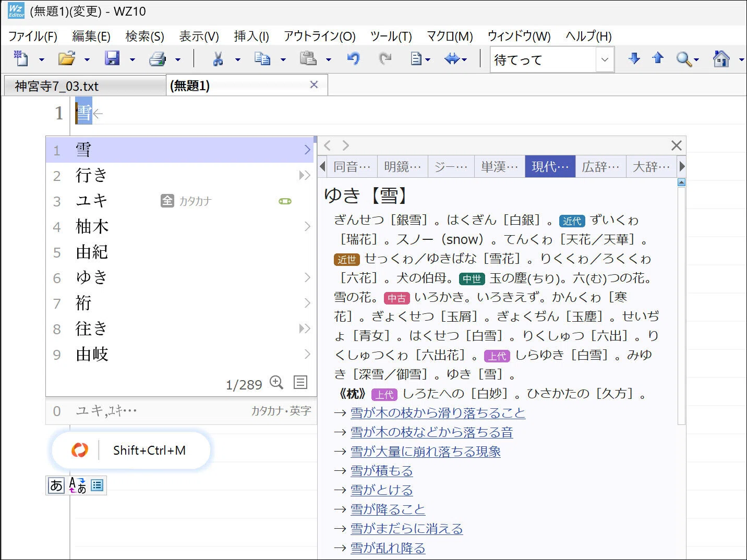Click the candidate list zoom icon
The height and width of the screenshot is (560, 747).
click(x=276, y=383)
